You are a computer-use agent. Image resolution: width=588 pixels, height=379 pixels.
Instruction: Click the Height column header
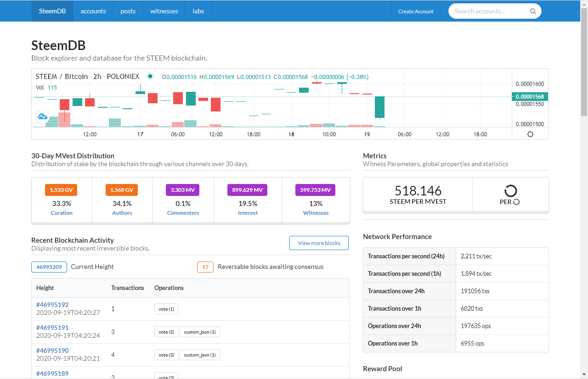(45, 288)
